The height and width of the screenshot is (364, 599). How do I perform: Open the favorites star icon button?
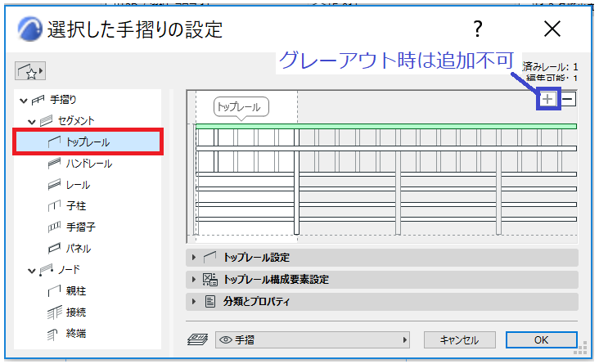(x=30, y=71)
